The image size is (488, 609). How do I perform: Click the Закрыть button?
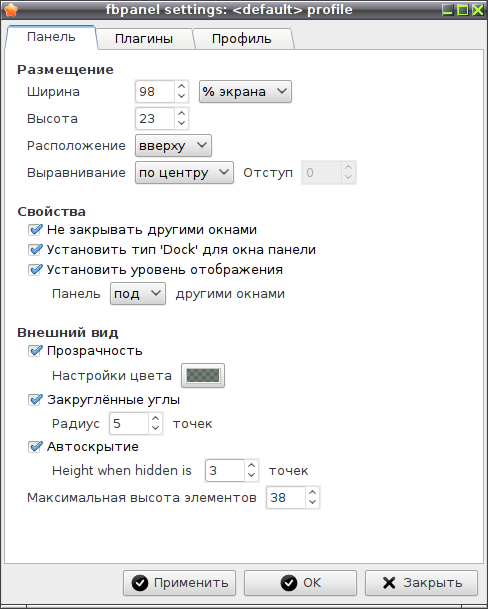(421, 583)
